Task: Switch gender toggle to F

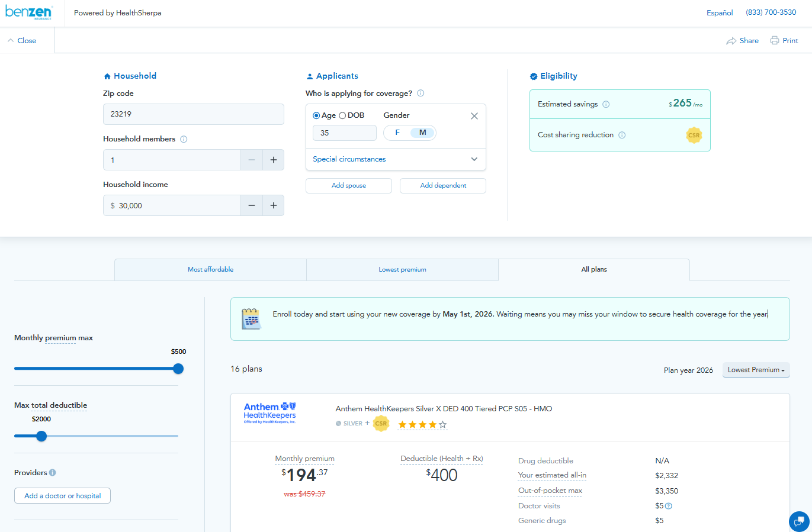Action: coord(397,133)
